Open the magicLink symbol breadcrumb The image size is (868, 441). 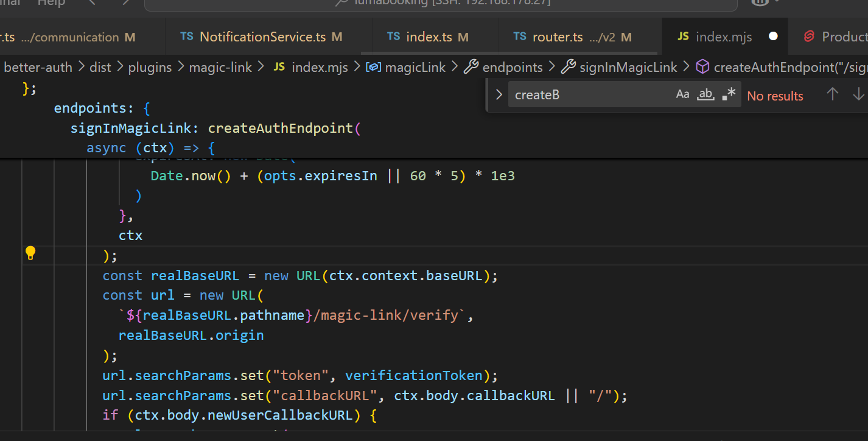click(416, 67)
